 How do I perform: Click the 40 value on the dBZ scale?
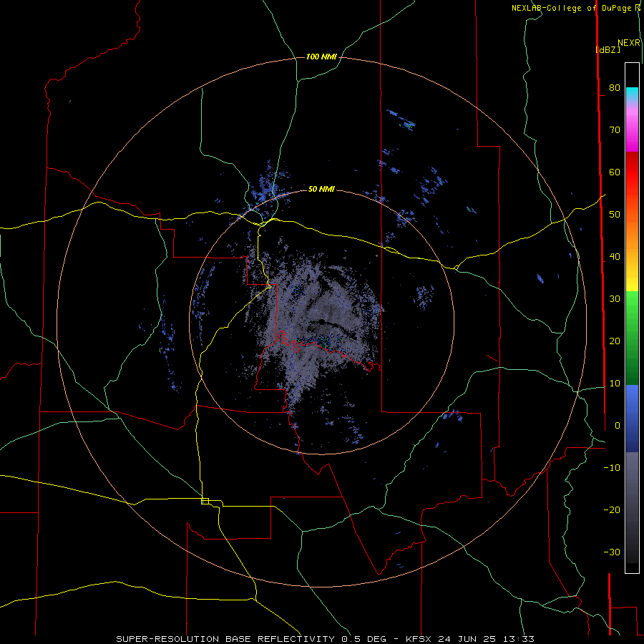point(615,257)
